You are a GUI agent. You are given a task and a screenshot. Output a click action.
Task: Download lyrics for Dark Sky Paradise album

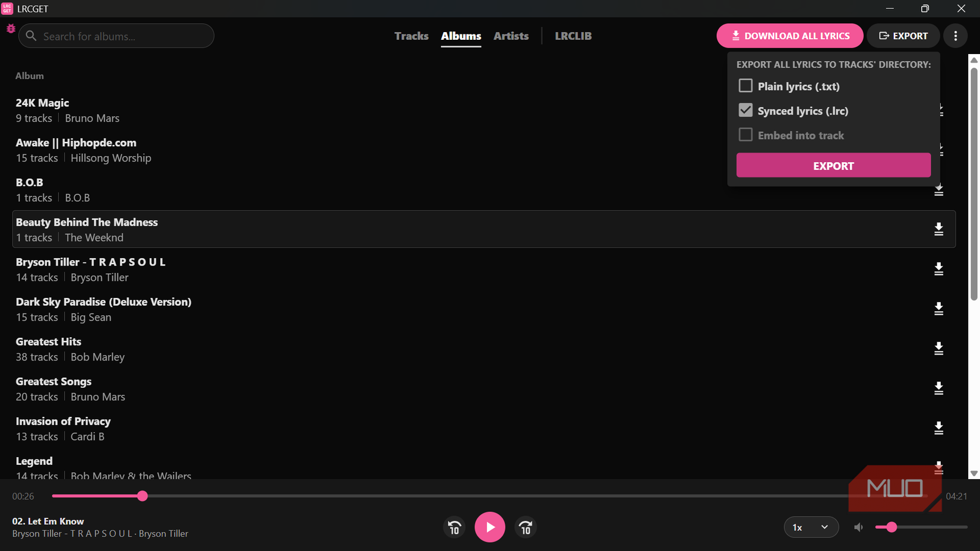pos(938,309)
